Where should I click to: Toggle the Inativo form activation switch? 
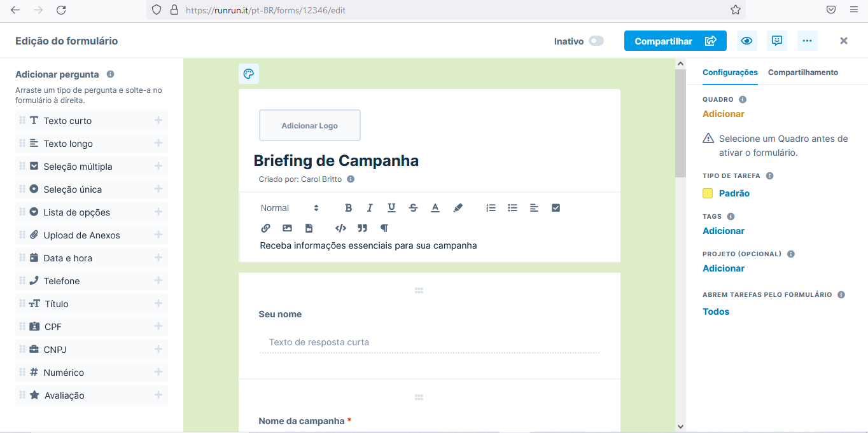point(596,41)
